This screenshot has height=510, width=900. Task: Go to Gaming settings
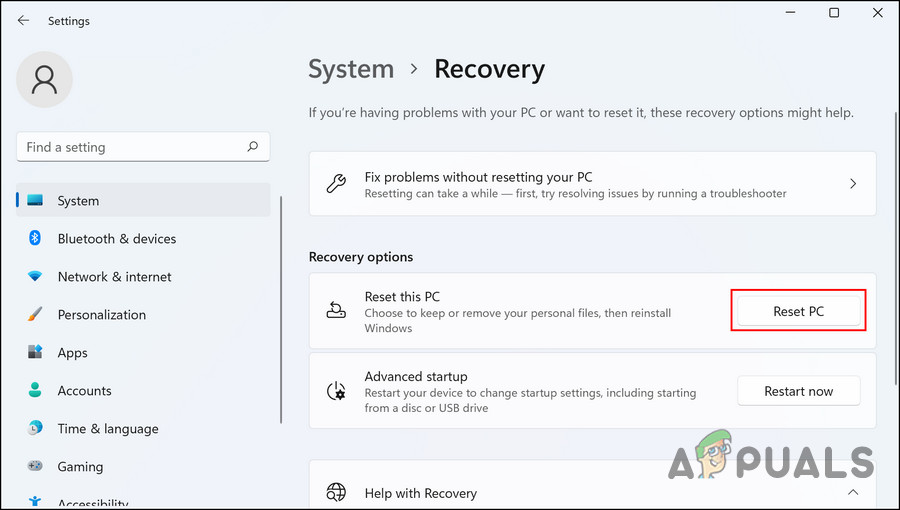[x=143, y=466]
